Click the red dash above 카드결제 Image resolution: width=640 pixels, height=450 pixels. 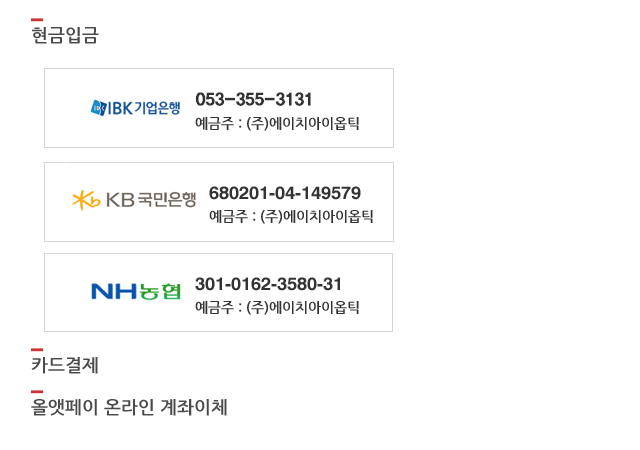(x=37, y=350)
